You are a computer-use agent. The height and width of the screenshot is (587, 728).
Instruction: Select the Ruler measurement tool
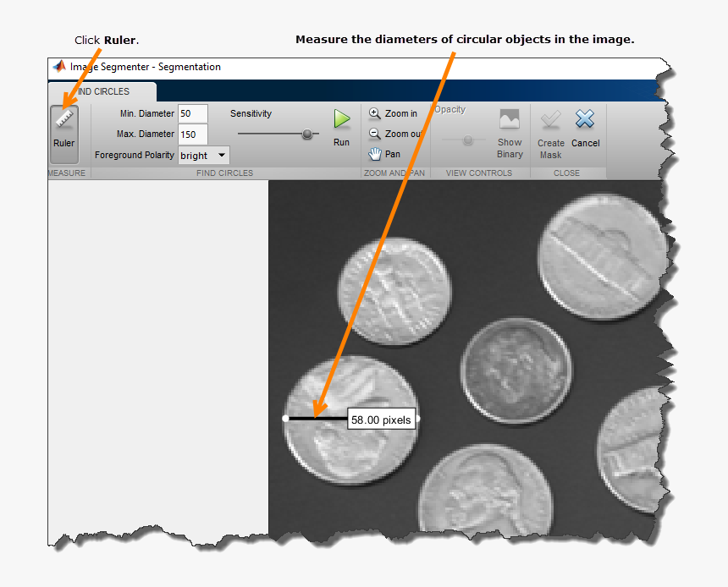64,134
